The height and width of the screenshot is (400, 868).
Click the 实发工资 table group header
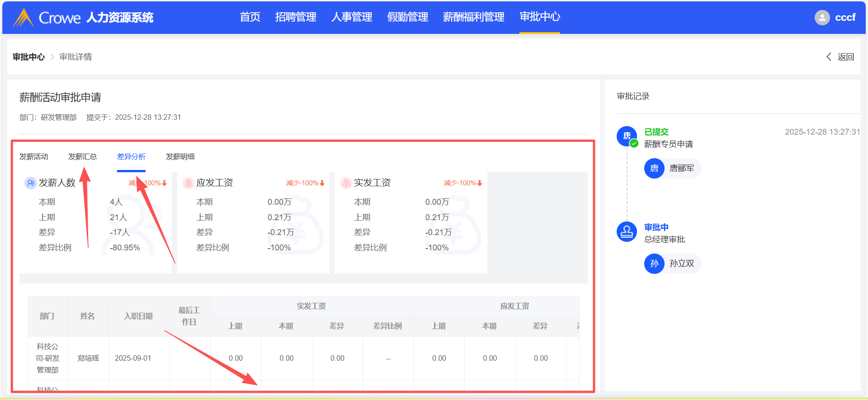click(x=311, y=306)
